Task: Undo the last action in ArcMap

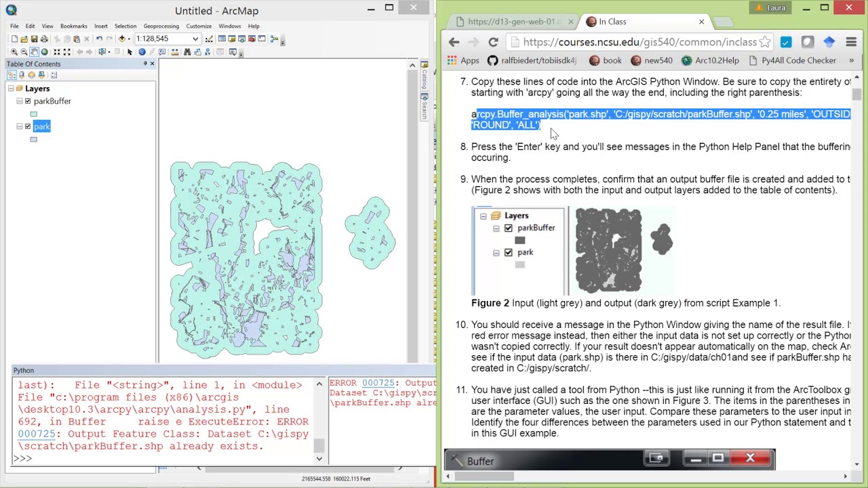Action: coord(99,39)
